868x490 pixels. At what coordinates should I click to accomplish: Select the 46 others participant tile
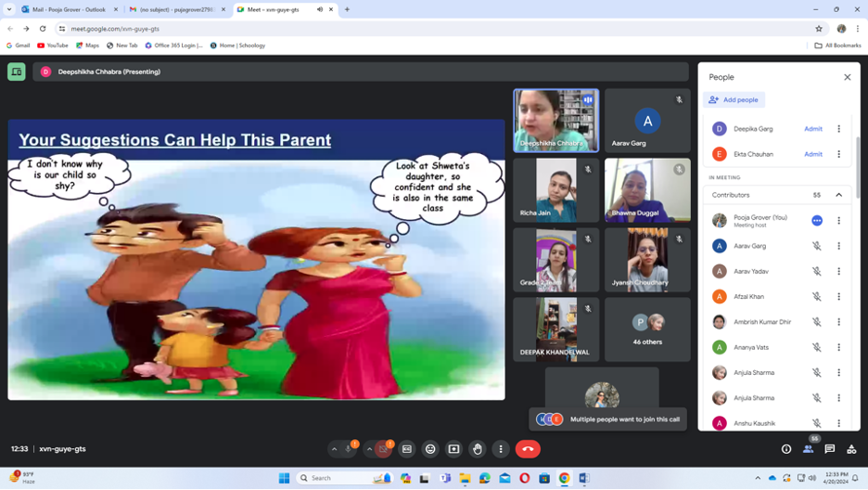point(647,329)
